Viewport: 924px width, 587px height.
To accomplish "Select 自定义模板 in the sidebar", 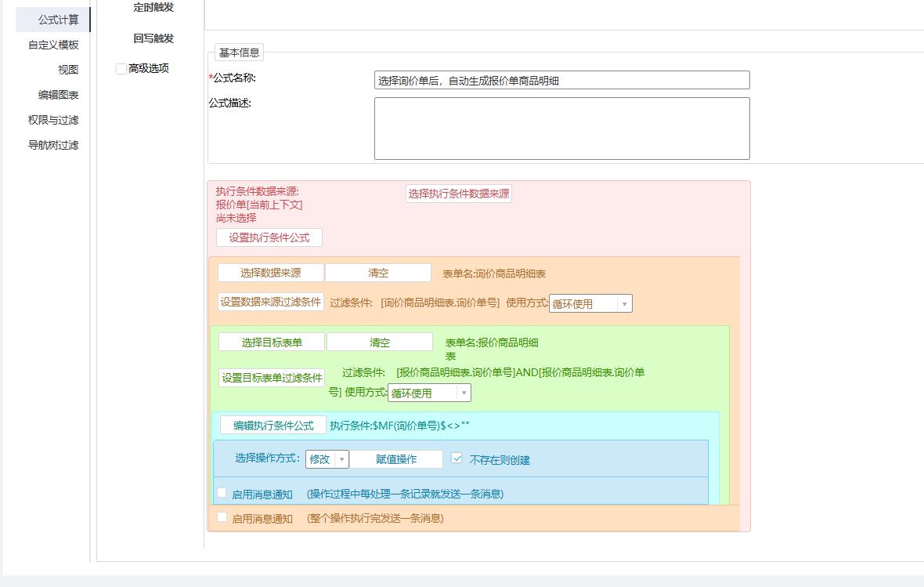I will pos(53,45).
